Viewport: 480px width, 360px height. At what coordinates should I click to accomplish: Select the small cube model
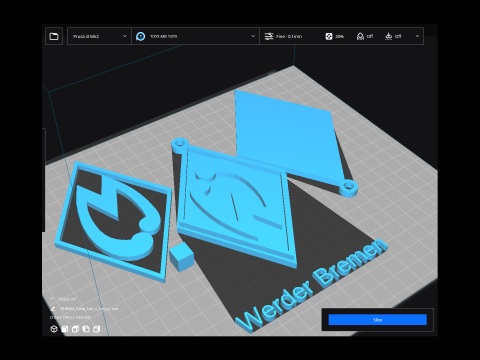182,257
